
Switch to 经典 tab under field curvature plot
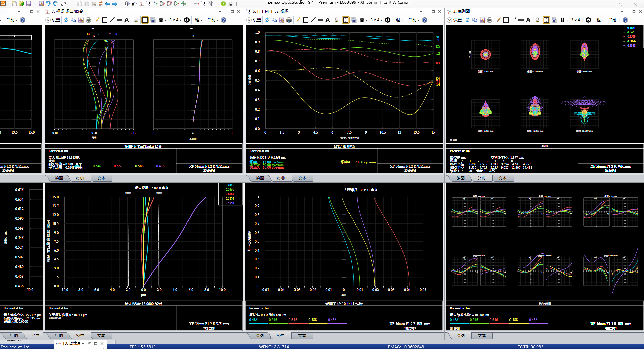[80, 178]
